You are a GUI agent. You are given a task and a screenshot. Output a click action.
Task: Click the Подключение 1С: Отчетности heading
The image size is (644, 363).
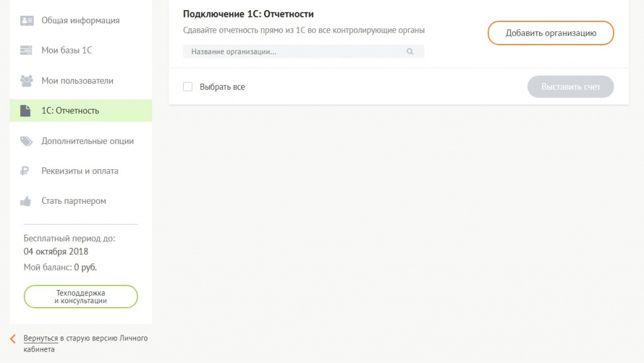click(x=248, y=14)
